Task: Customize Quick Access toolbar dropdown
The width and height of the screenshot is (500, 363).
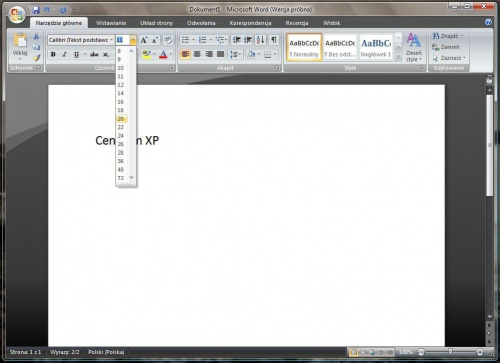Action: (77, 10)
